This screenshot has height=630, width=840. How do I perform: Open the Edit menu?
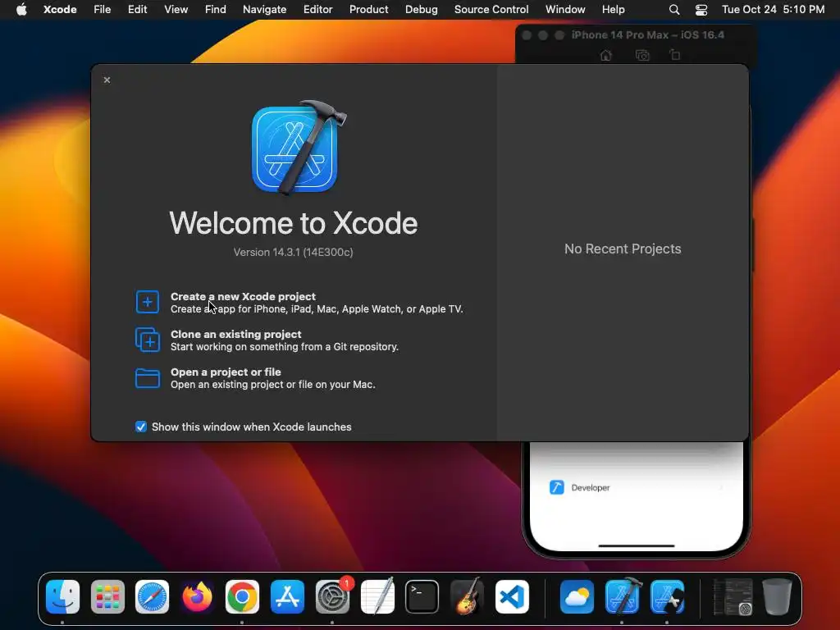pyautogui.click(x=137, y=10)
